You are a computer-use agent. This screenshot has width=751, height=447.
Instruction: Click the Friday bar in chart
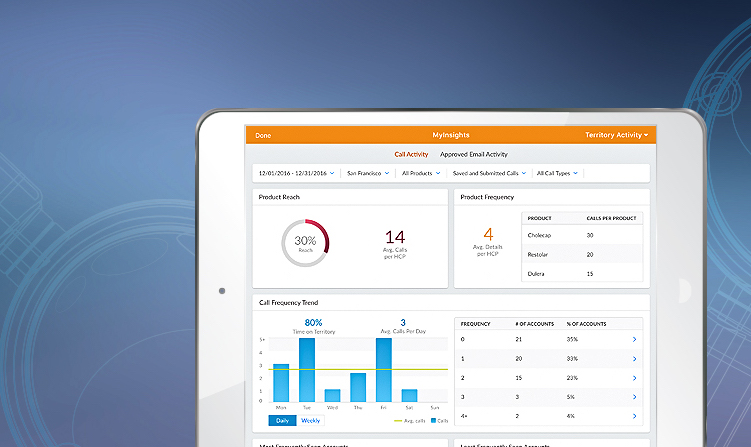384,370
